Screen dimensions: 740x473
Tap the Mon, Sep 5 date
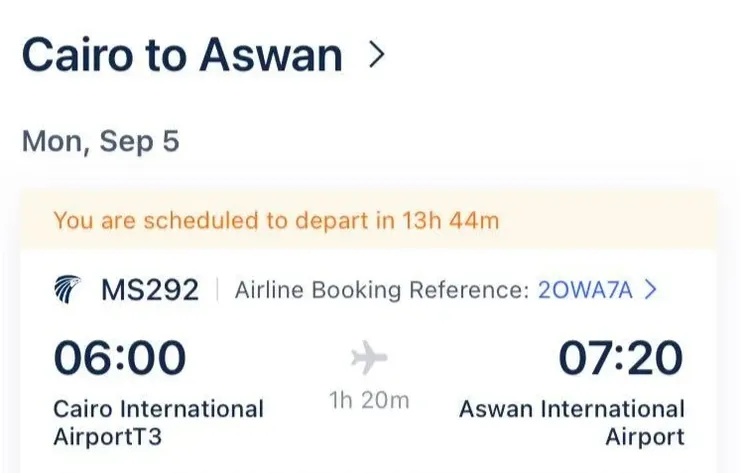tap(100, 141)
